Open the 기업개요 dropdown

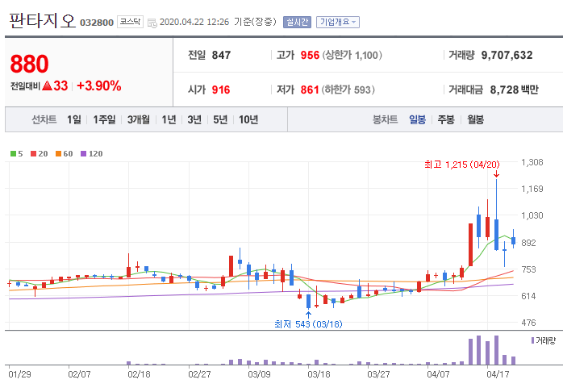point(337,23)
